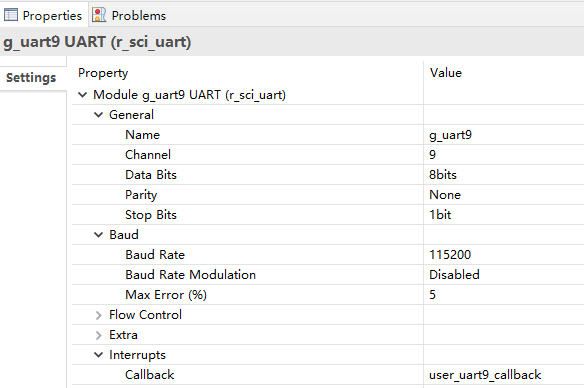Image resolution: width=584 pixels, height=388 pixels.
Task: Select the Channel property label
Action: (148, 155)
